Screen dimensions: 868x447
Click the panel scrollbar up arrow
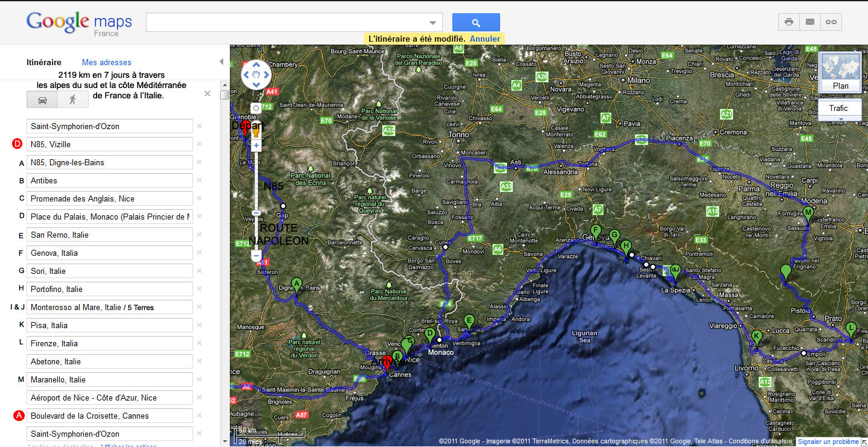tap(224, 85)
